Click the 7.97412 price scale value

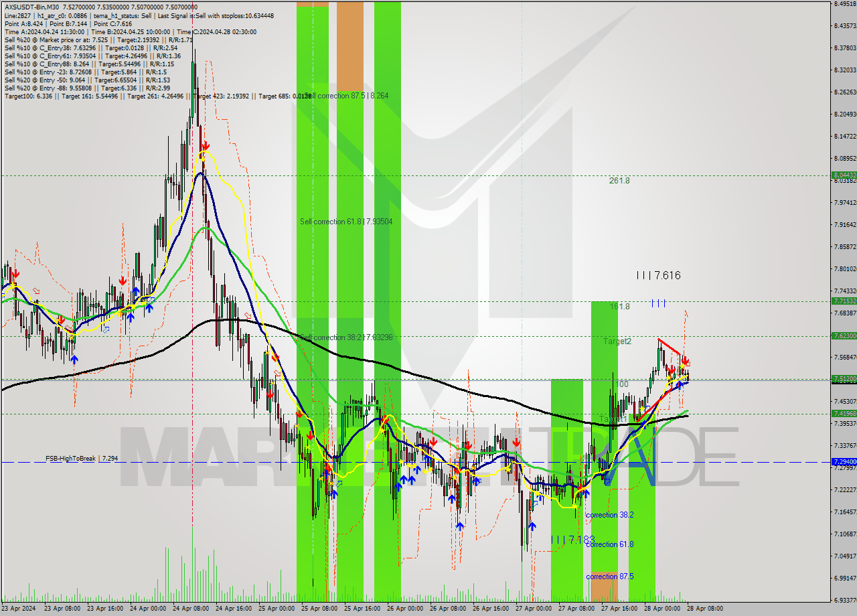point(845,202)
